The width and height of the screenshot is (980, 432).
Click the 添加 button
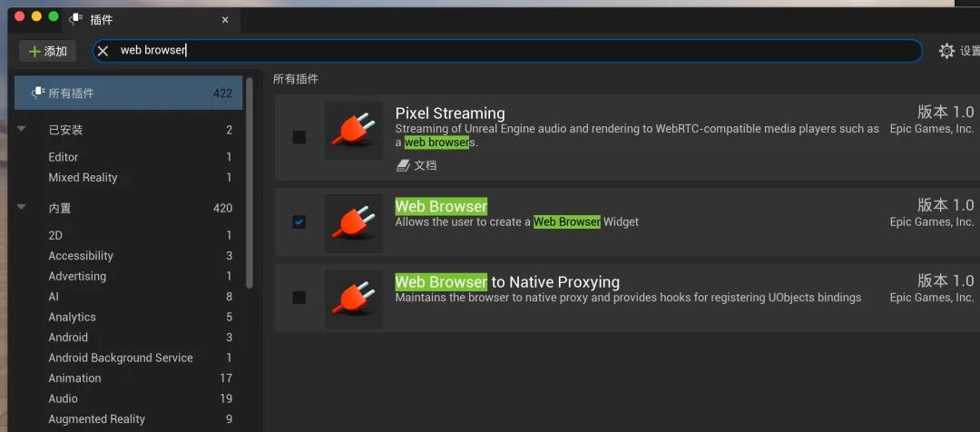pos(48,51)
